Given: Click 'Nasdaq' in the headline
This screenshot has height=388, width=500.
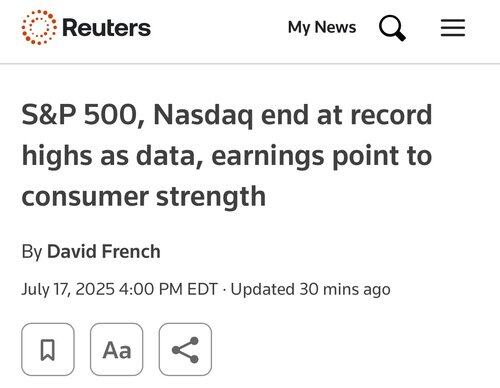Looking at the screenshot, I should (203, 116).
